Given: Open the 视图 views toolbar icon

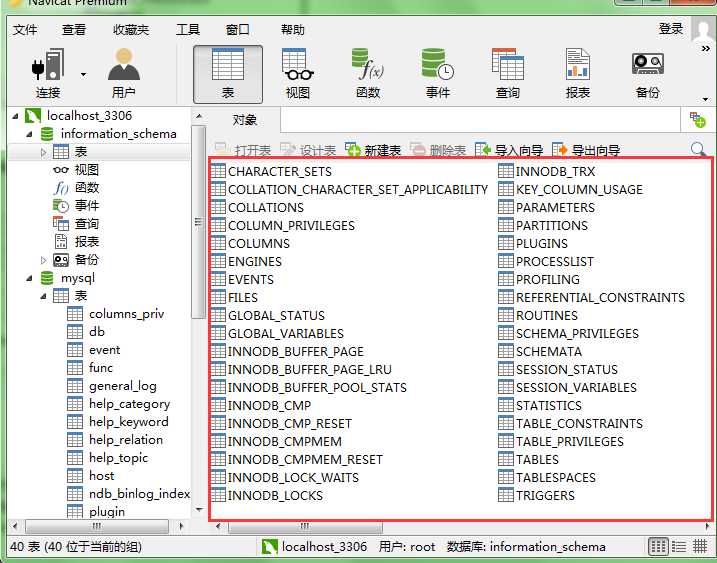Looking at the screenshot, I should click(x=298, y=74).
